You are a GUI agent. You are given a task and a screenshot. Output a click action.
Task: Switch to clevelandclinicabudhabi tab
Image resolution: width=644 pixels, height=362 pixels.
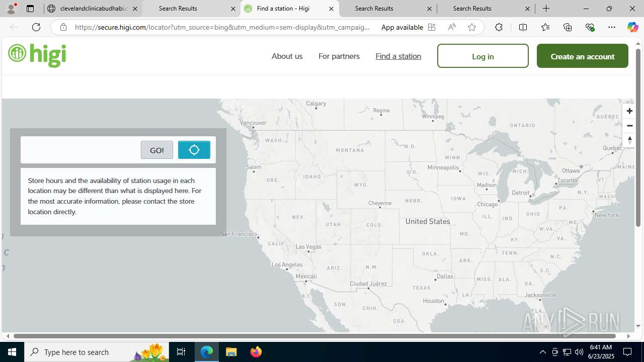(x=93, y=9)
